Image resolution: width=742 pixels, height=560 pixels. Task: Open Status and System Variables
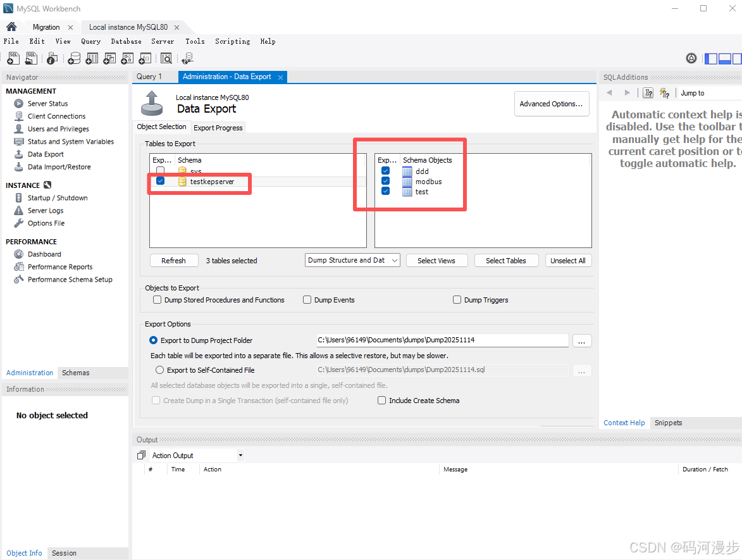(x=70, y=142)
